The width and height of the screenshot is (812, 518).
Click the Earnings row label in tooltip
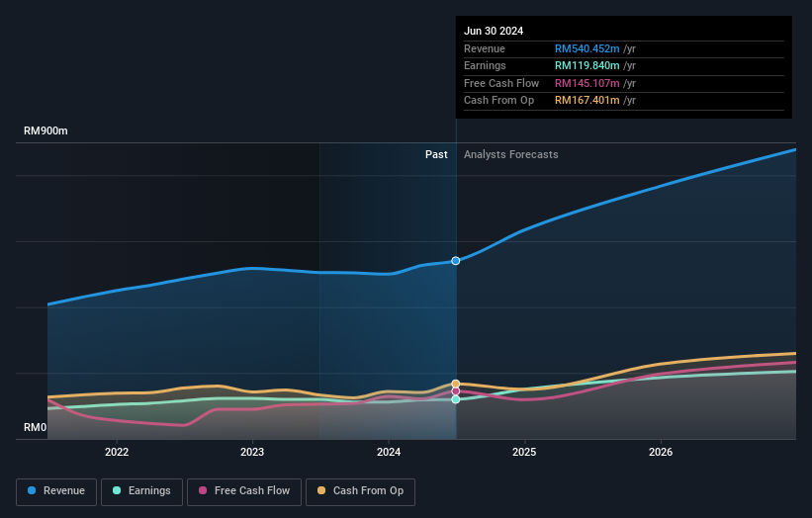tap(485, 65)
